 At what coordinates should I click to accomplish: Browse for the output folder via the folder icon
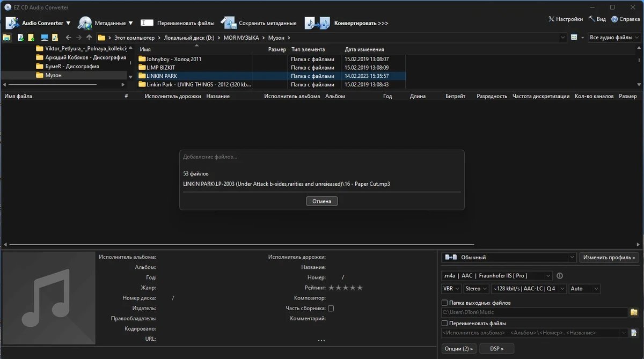click(634, 312)
